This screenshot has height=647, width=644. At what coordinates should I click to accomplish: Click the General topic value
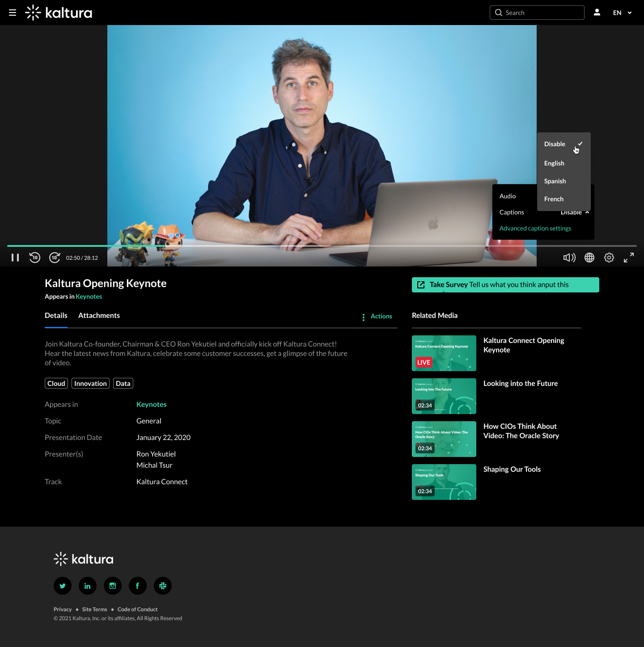tap(149, 421)
